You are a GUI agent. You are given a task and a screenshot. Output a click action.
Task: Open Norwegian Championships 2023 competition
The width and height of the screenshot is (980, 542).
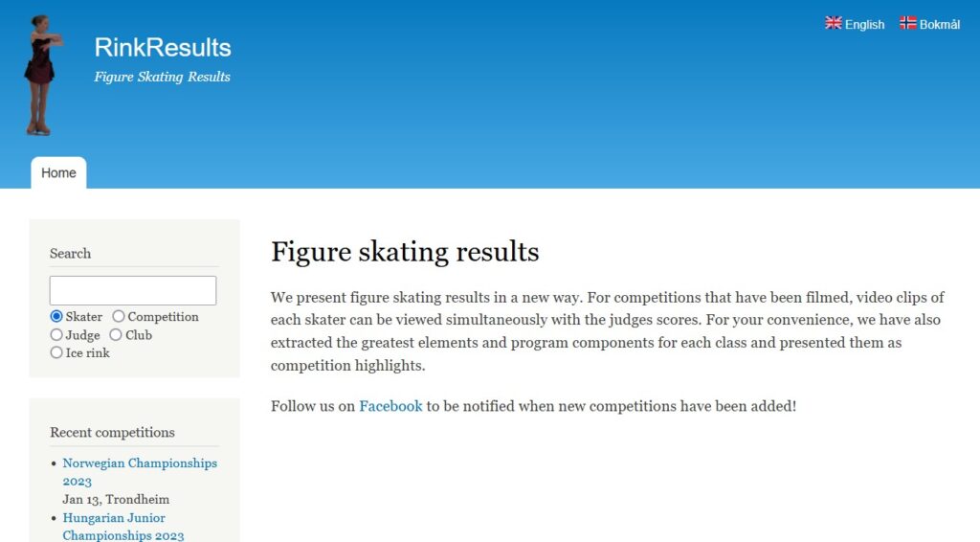140,472
